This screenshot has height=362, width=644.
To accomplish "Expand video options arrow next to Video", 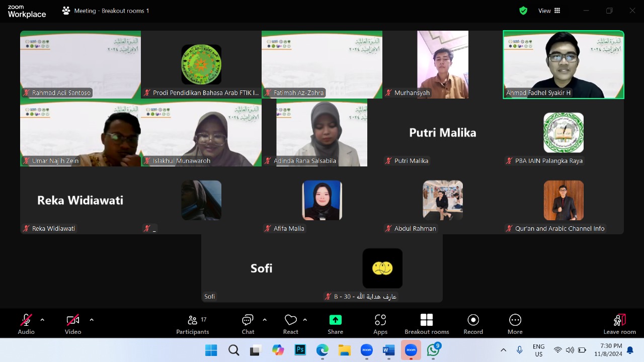I will point(92,320).
